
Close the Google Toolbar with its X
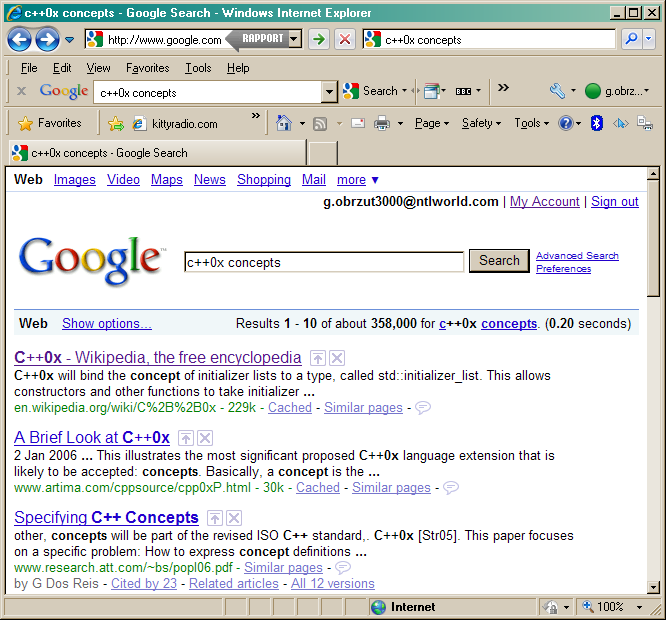pos(22,90)
